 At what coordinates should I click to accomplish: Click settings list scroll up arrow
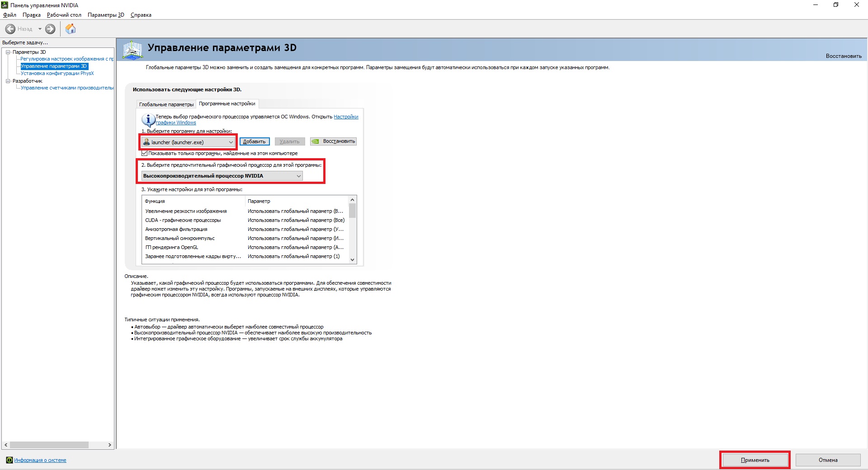pos(353,200)
